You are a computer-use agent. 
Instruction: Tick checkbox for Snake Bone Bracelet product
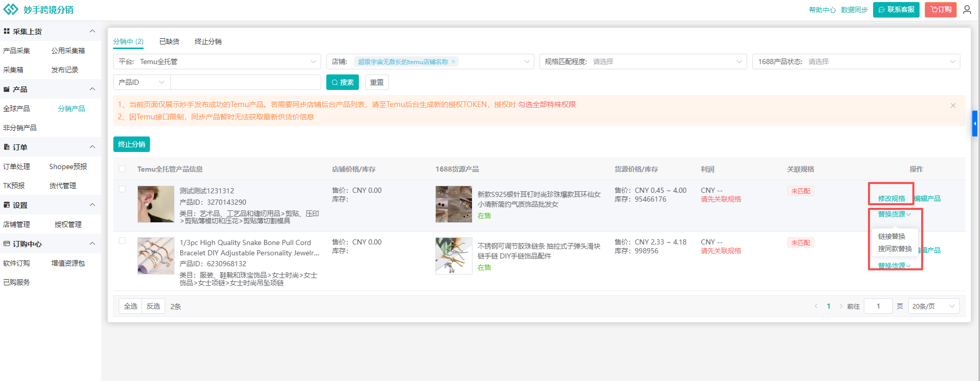point(122,241)
